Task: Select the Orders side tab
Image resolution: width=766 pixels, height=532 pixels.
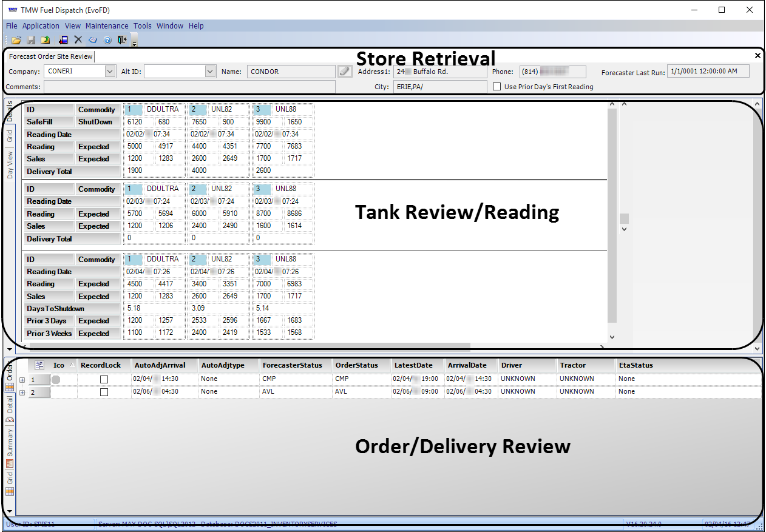Action: [10, 375]
